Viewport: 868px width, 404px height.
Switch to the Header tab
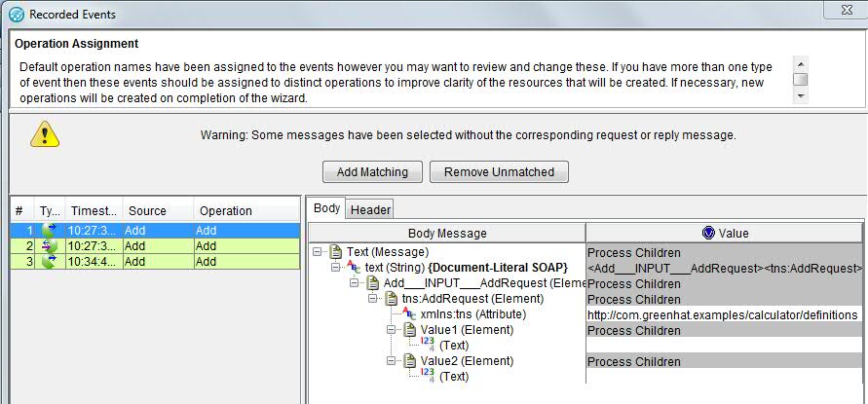click(370, 209)
